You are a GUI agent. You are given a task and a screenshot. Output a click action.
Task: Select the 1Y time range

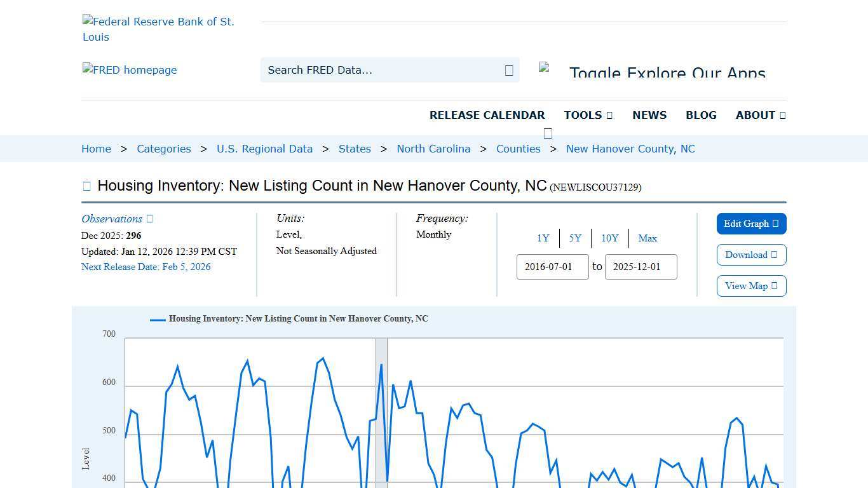[x=543, y=238]
